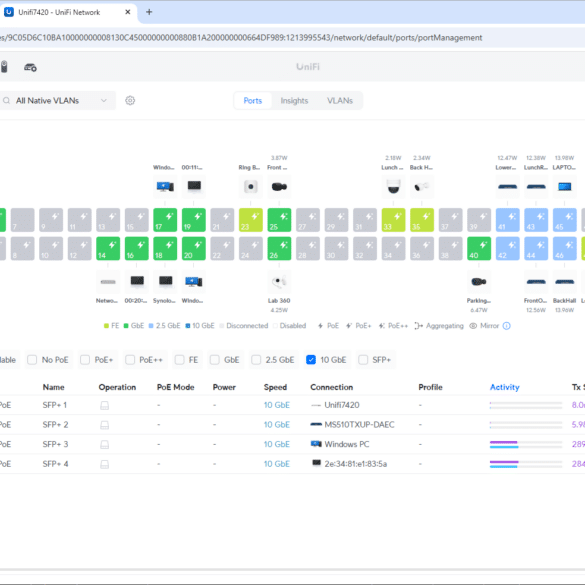Enable the 2.5 GbE filter checkbox
Screen dimensions: 585x585
coord(256,360)
